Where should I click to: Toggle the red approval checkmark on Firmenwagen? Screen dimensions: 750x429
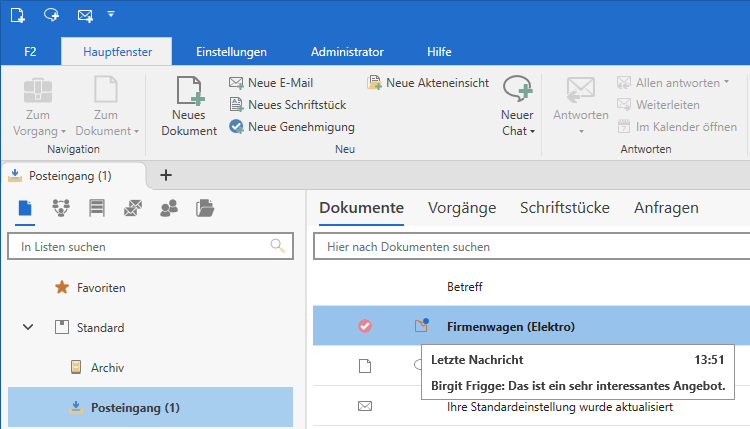365,326
